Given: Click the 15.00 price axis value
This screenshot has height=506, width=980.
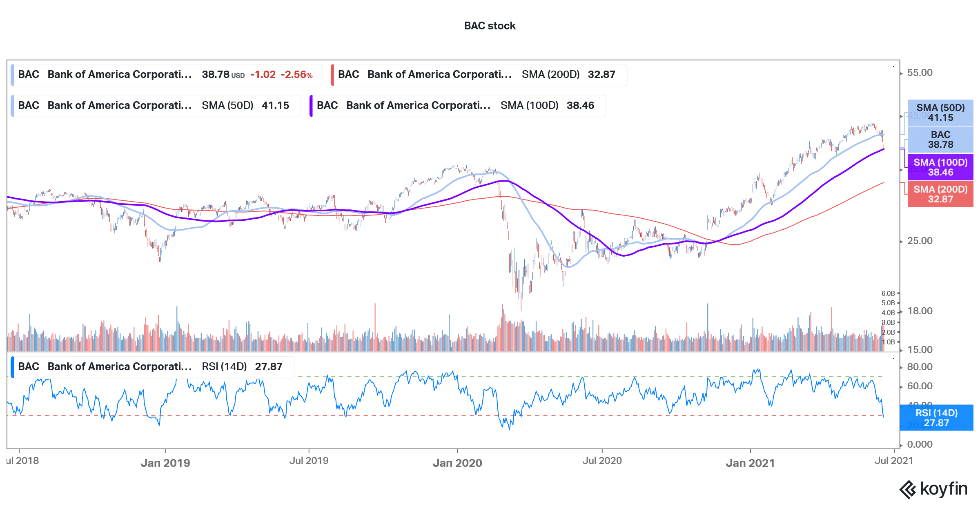Looking at the screenshot, I should pos(920,350).
